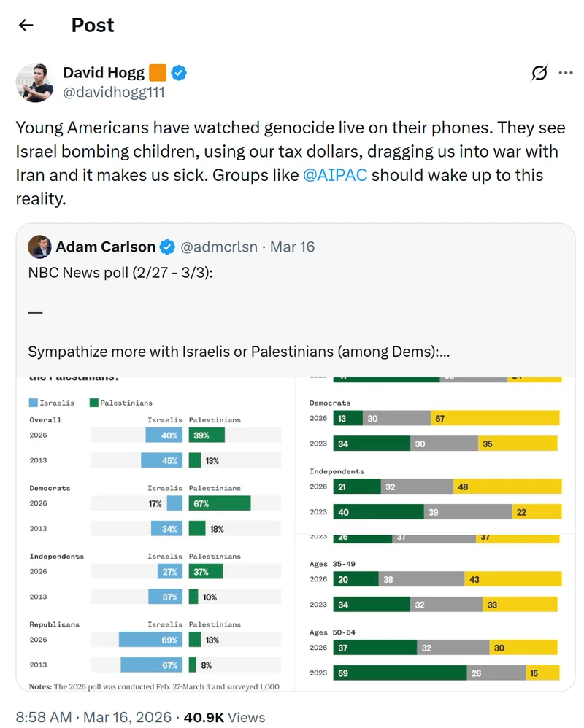584x728 pixels.
Task: Click David Hogg's blue verified badge
Action: 179,73
